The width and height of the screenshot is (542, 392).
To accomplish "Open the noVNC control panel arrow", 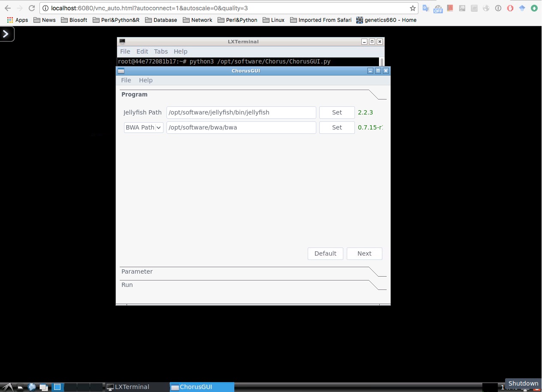I will (x=6, y=34).
